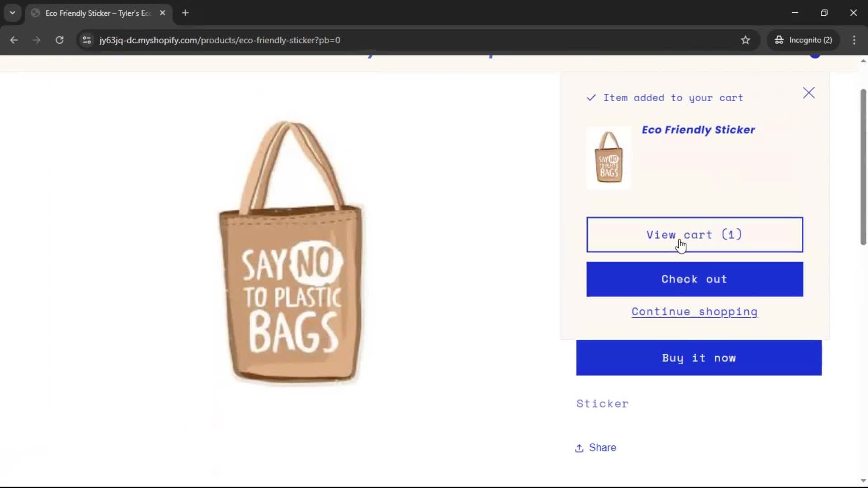Click the page vertical scrollbar thumb
868x488 pixels.
863,167
